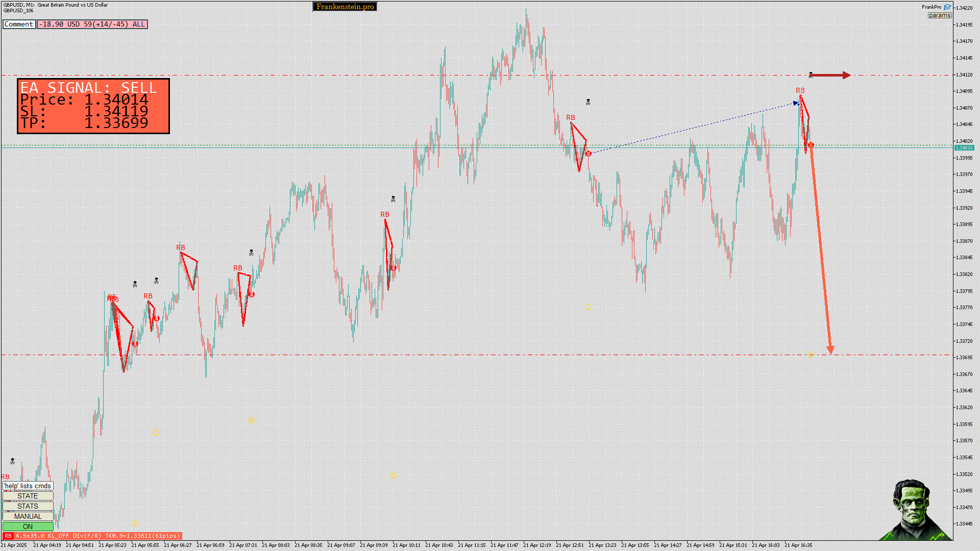Toggle the green ON button
Screen dimensions: 980x551
click(x=28, y=527)
